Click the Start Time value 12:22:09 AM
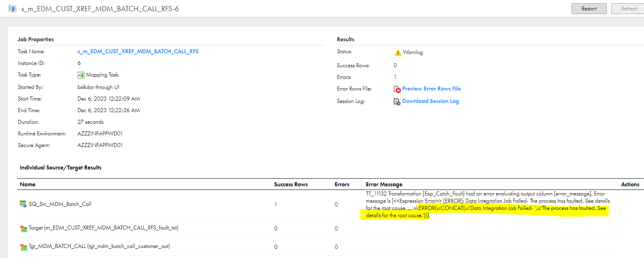644x258 pixels. (x=109, y=99)
